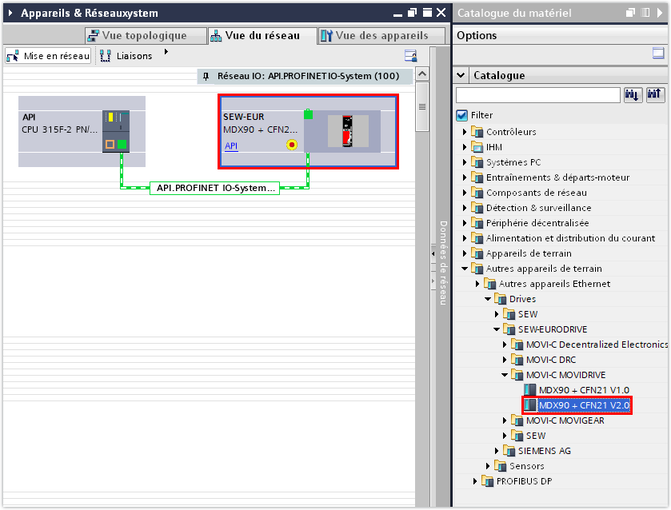Click the Mise en réseau button

pos(48,56)
